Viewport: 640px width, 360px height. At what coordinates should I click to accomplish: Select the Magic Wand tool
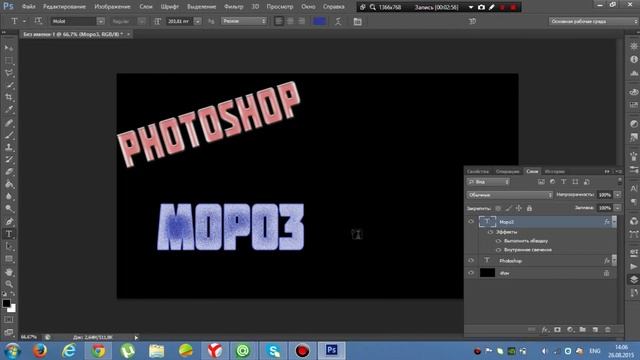point(9,85)
